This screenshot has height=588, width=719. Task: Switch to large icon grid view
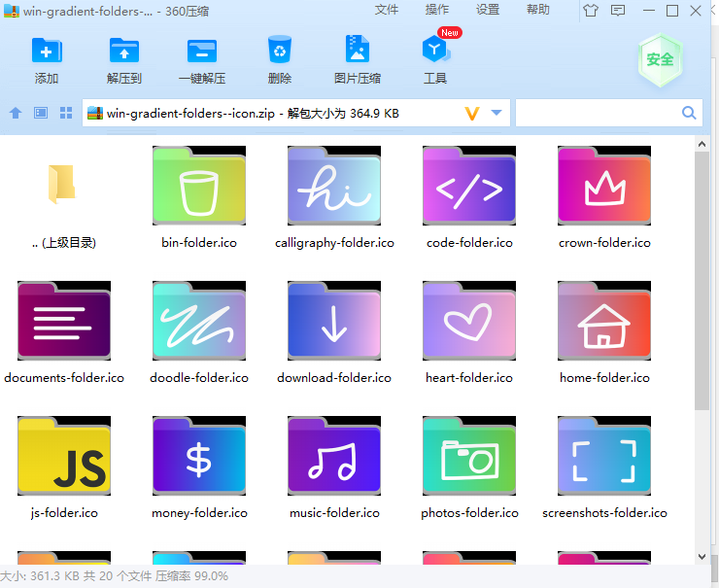66,113
